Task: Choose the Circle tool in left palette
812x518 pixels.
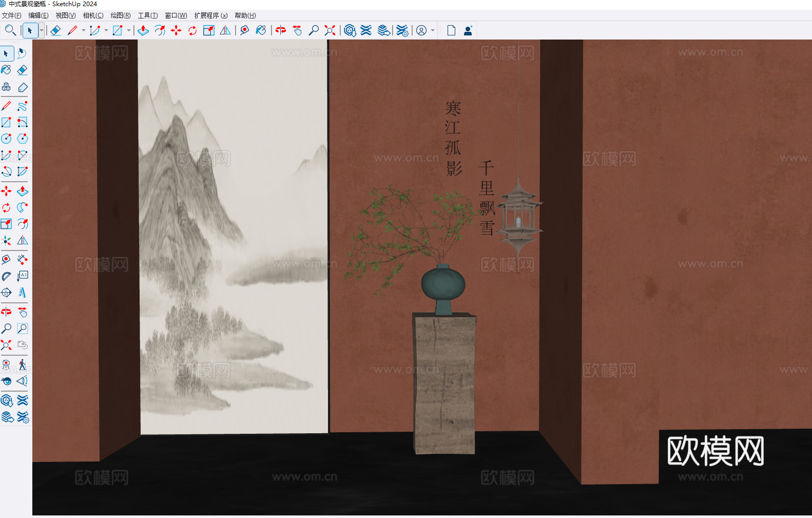Action: [6, 139]
